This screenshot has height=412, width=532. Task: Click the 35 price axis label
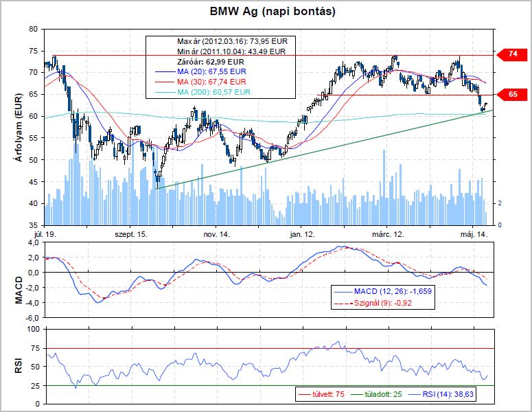[x=33, y=225]
